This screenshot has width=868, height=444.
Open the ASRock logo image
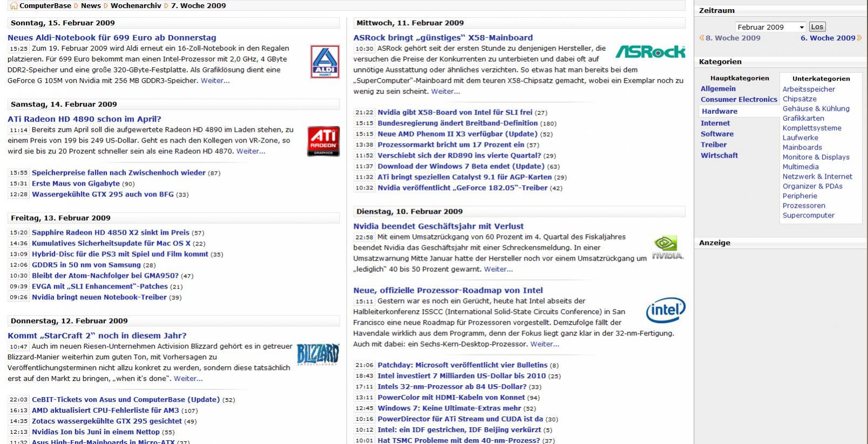[650, 52]
